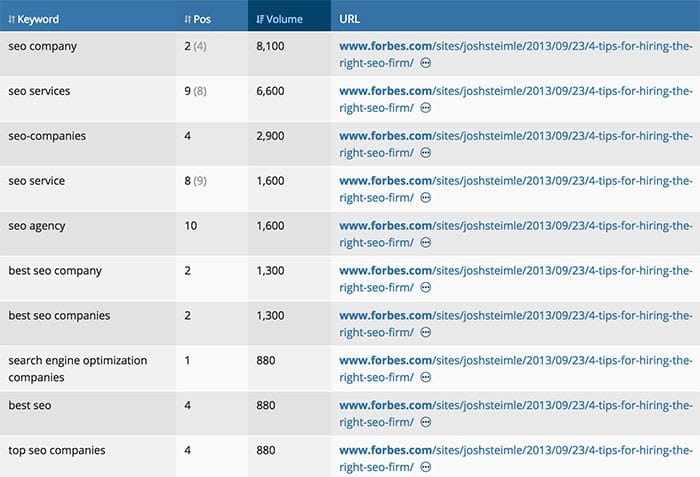Select the keyword 'seo agency'
This screenshot has width=700, height=477.
pyautogui.click(x=37, y=226)
